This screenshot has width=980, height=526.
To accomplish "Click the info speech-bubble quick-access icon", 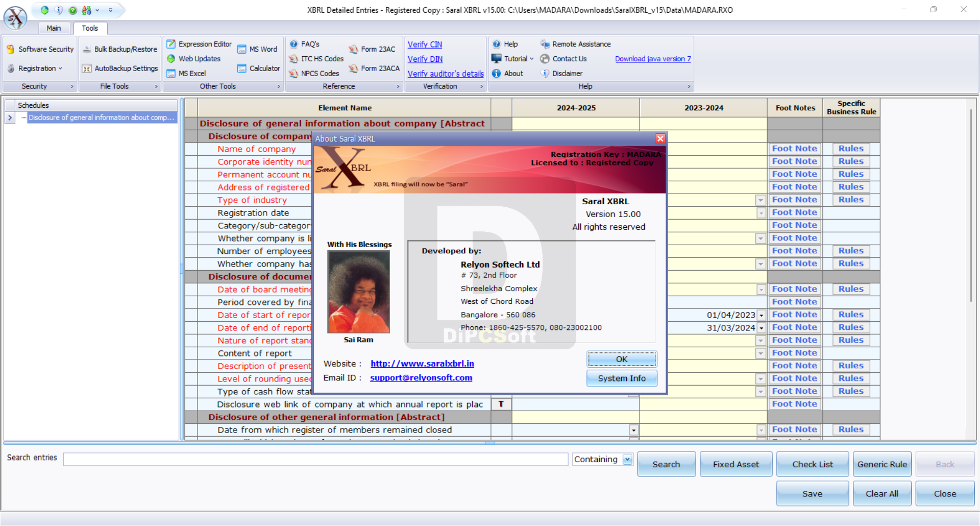I will [59, 10].
